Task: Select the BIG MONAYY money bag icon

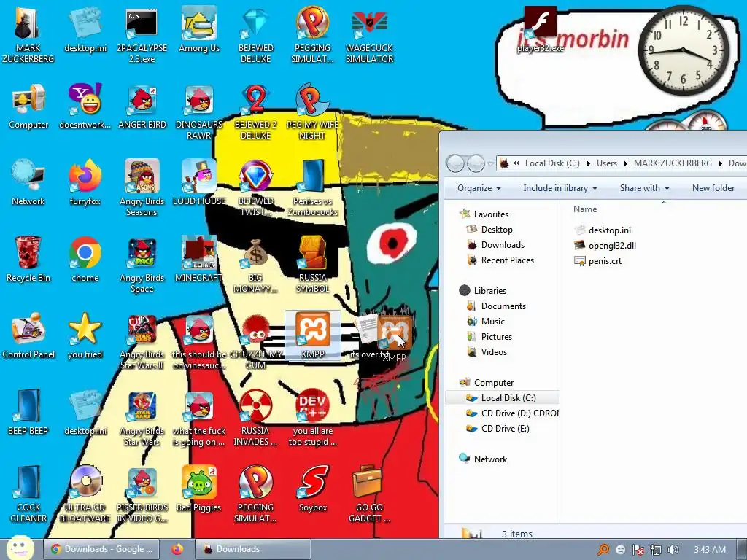Action: pos(256,265)
